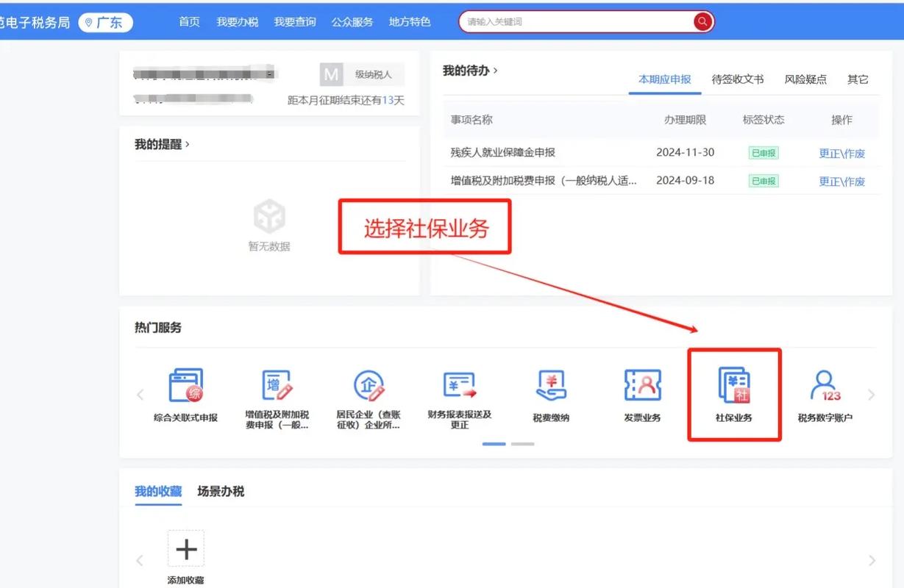The image size is (904, 588).
Task: Select first carousel page indicator
Action: tap(494, 444)
